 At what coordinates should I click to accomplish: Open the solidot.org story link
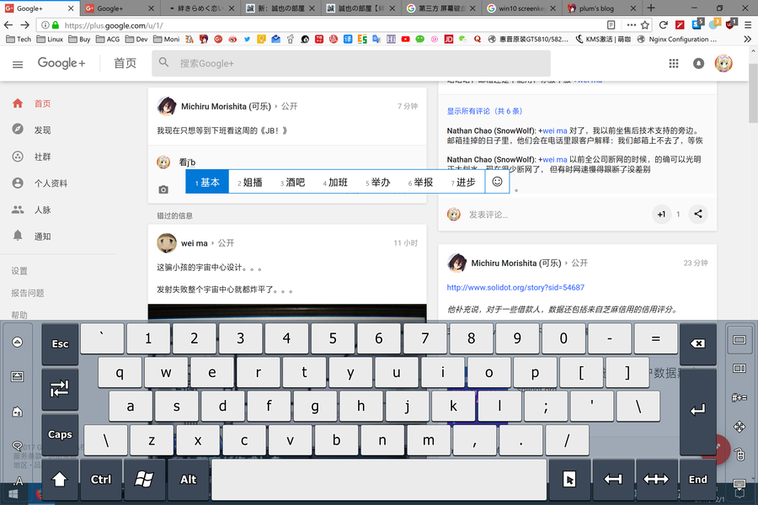click(515, 287)
